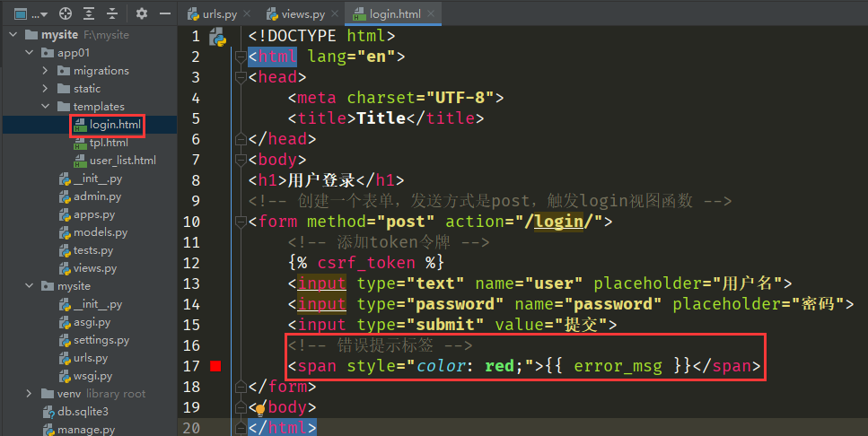Fold the form block on line 10

240,222
